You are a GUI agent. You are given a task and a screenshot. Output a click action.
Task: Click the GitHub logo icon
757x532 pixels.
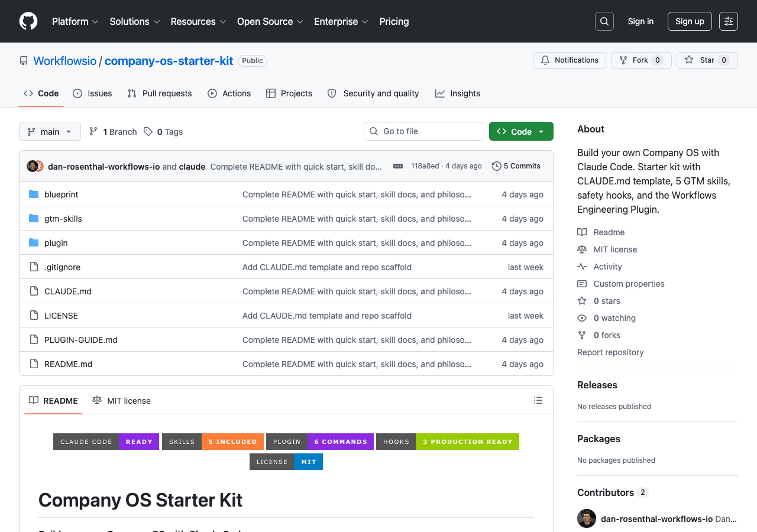[x=28, y=21]
